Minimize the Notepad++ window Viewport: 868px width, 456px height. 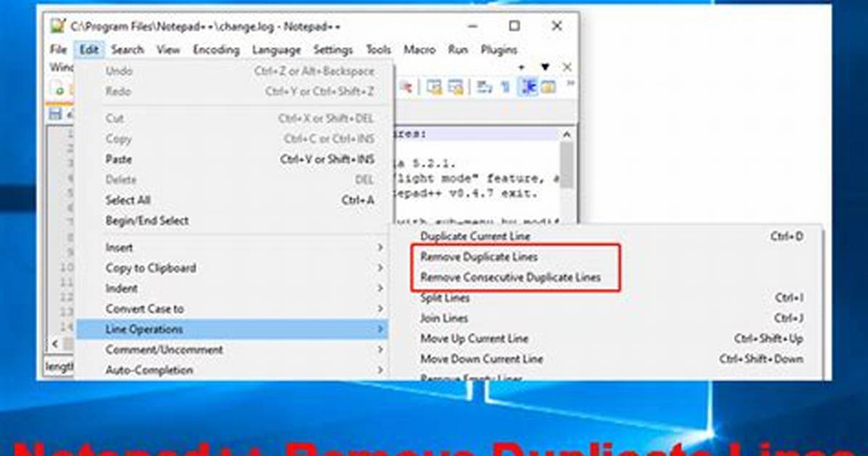472,26
